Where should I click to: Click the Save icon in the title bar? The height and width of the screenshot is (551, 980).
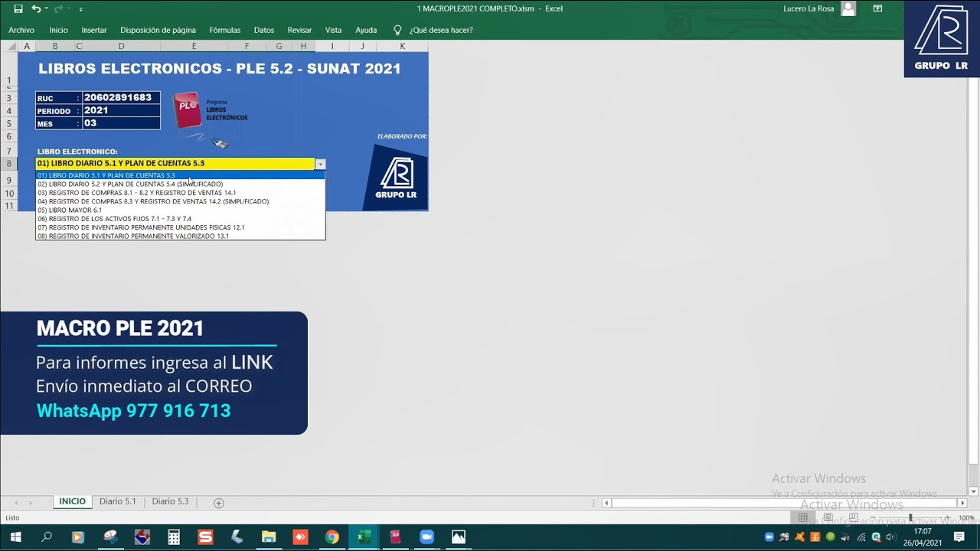point(18,8)
